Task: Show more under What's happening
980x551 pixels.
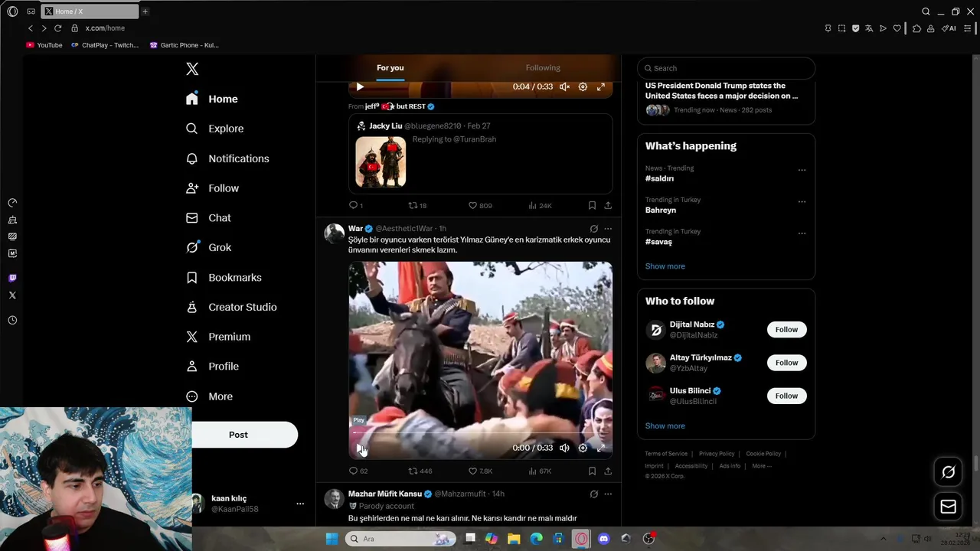Action: click(665, 266)
